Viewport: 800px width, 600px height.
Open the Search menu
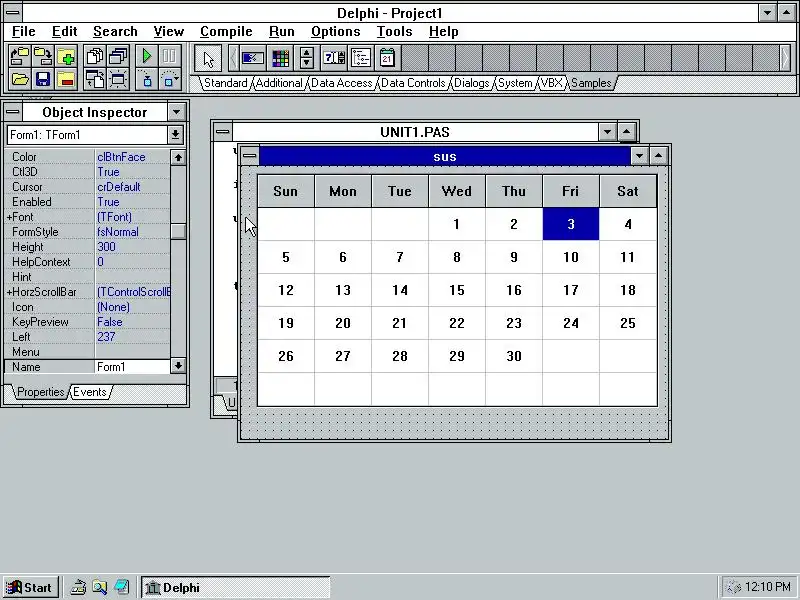[115, 32]
